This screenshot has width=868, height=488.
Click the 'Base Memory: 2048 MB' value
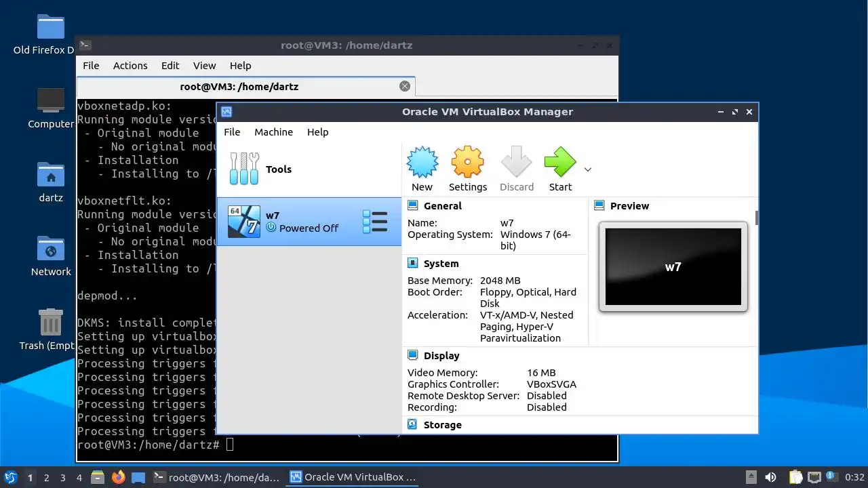pyautogui.click(x=500, y=281)
